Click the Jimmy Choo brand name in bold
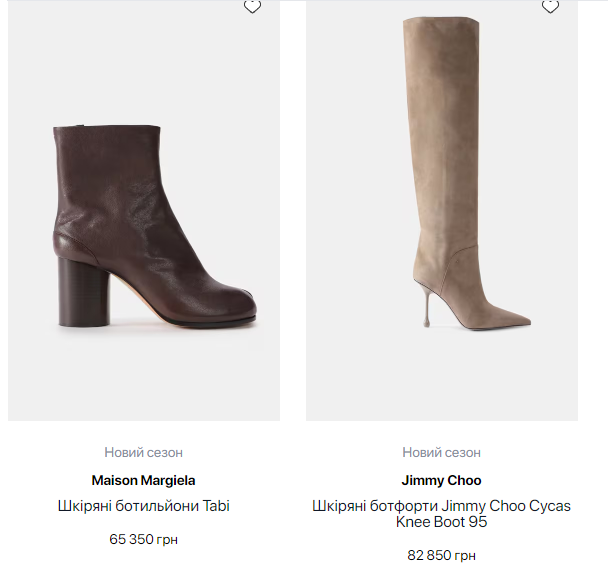Image resolution: width=608 pixels, height=568 pixels. (442, 480)
